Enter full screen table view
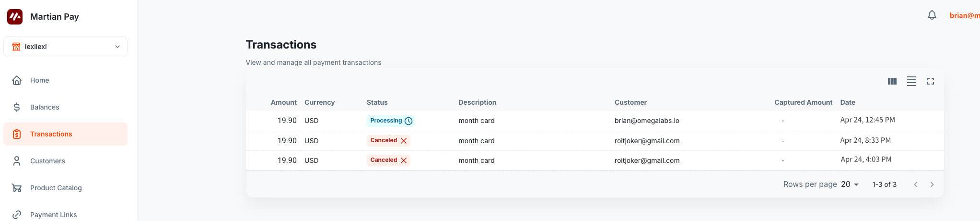This screenshot has width=980, height=221. point(930,81)
